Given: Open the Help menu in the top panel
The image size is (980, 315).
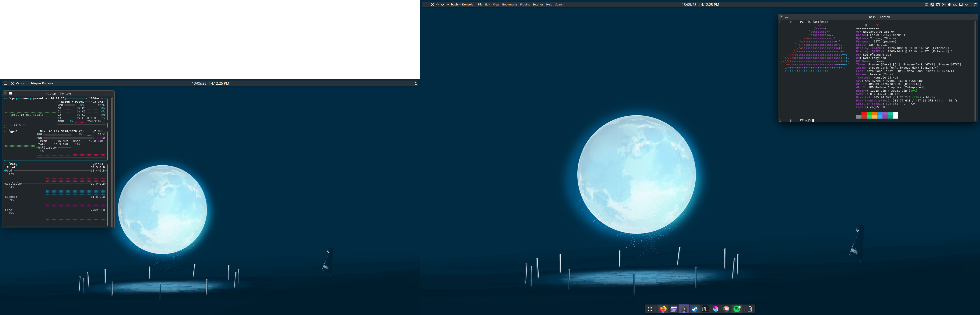Looking at the screenshot, I should tap(549, 5).
